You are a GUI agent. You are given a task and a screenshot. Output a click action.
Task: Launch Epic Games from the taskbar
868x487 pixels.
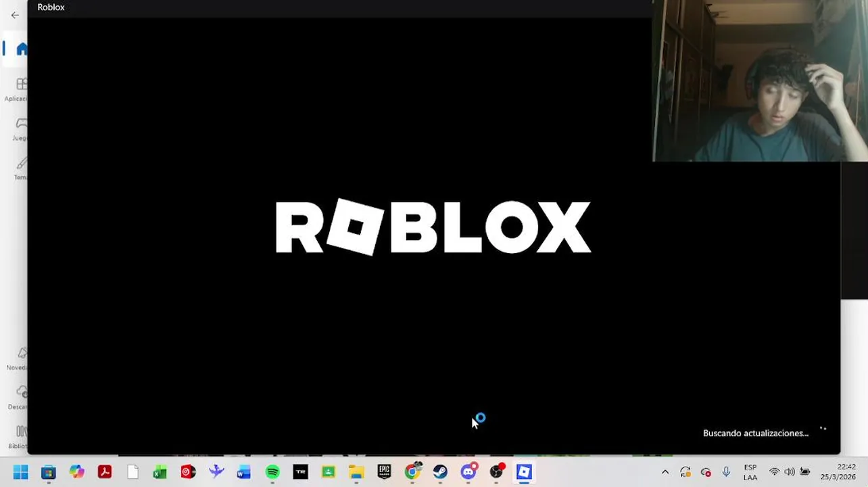pyautogui.click(x=384, y=472)
